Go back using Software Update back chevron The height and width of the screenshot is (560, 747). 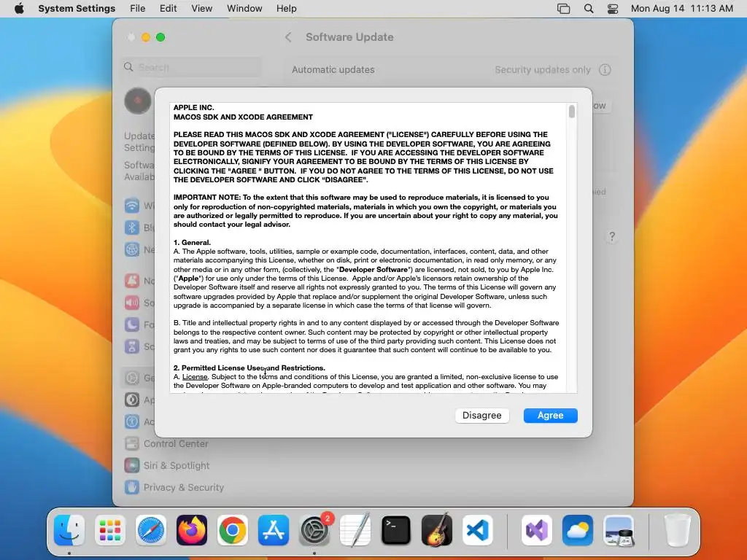(288, 37)
